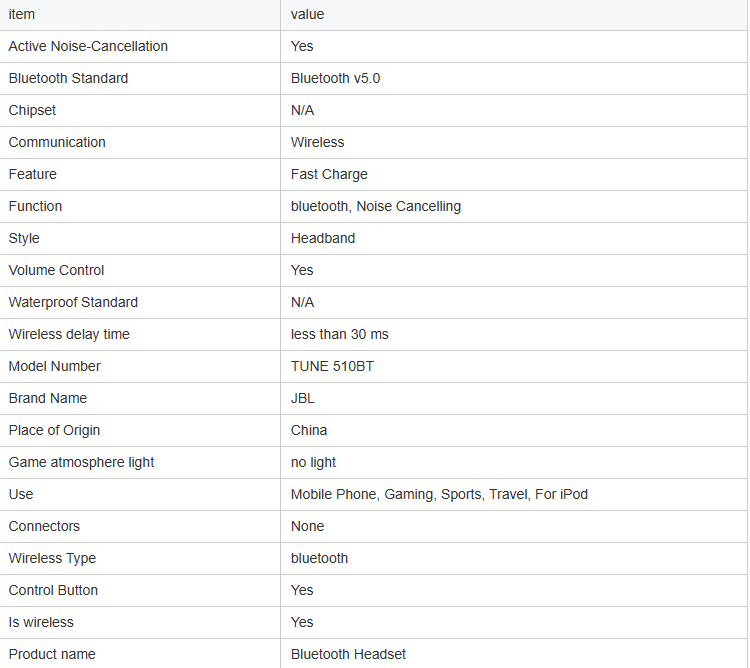Click the Bluetooth Headset product name value
The height and width of the screenshot is (668, 750).
click(348, 654)
